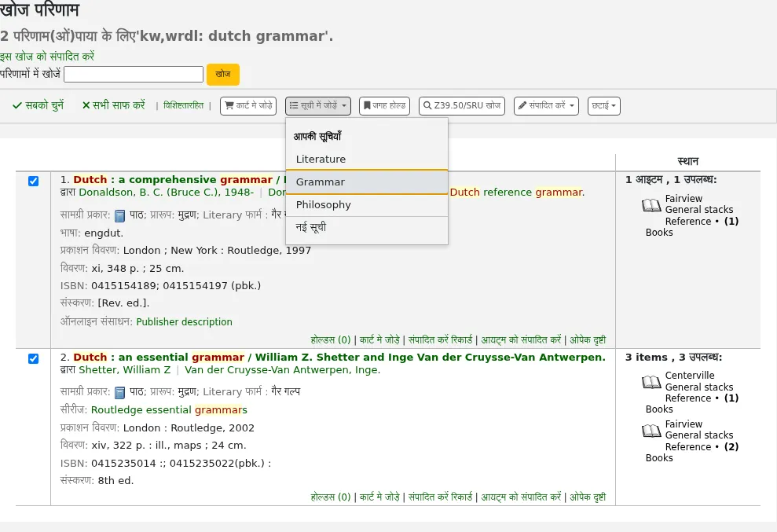This screenshot has width=777, height=532.
Task: Click the checkmark icon beside सबको चुनें
Action: point(17,105)
